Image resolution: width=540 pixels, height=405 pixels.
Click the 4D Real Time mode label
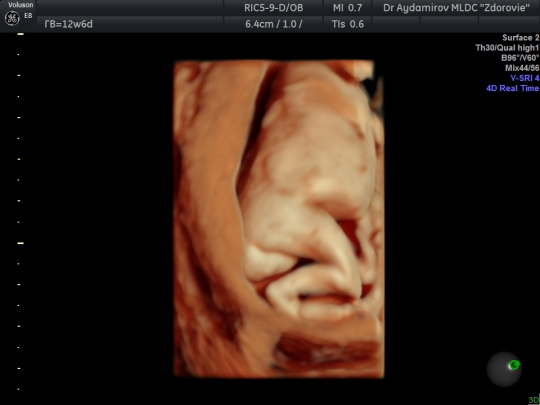click(512, 88)
